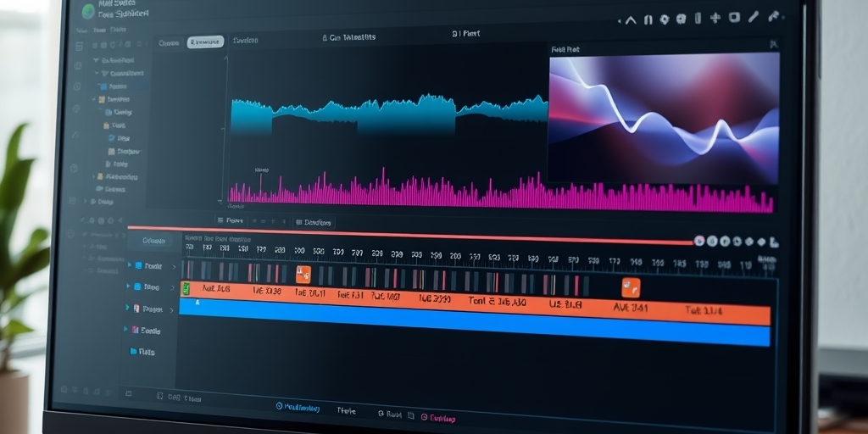
Task: Open the chevron arrow right of second track name
Action: coord(172,288)
